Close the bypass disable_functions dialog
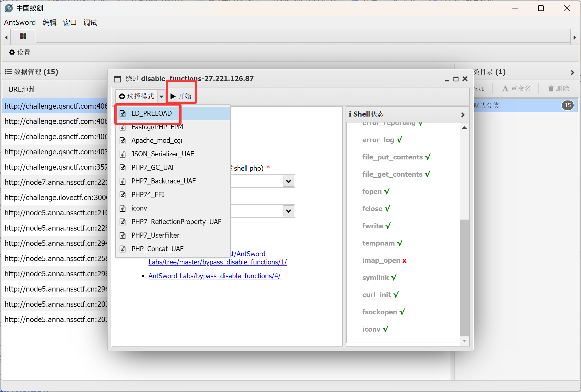The width and height of the screenshot is (581, 392). pos(465,79)
